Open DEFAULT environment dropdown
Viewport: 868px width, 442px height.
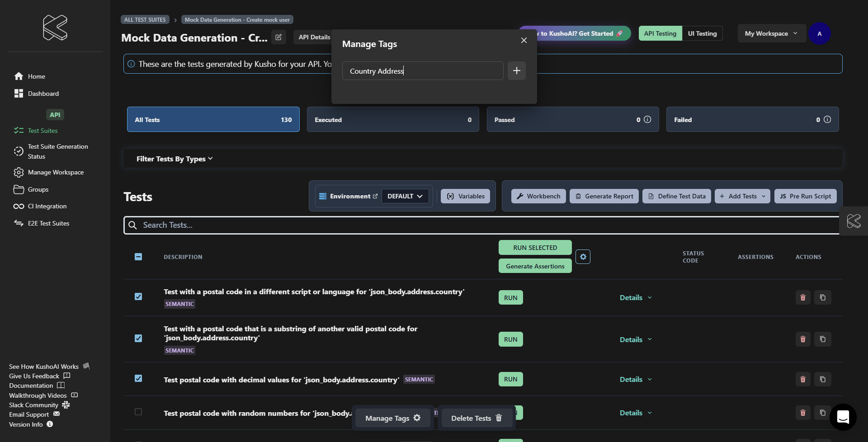coord(405,196)
